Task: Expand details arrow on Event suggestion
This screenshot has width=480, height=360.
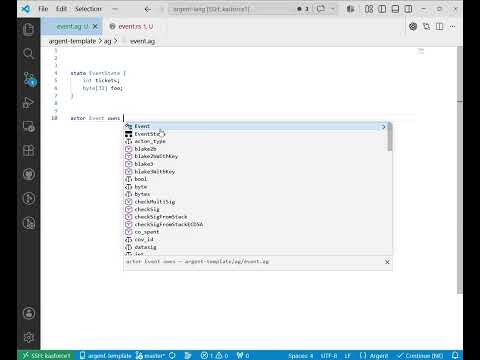Action: (x=383, y=127)
